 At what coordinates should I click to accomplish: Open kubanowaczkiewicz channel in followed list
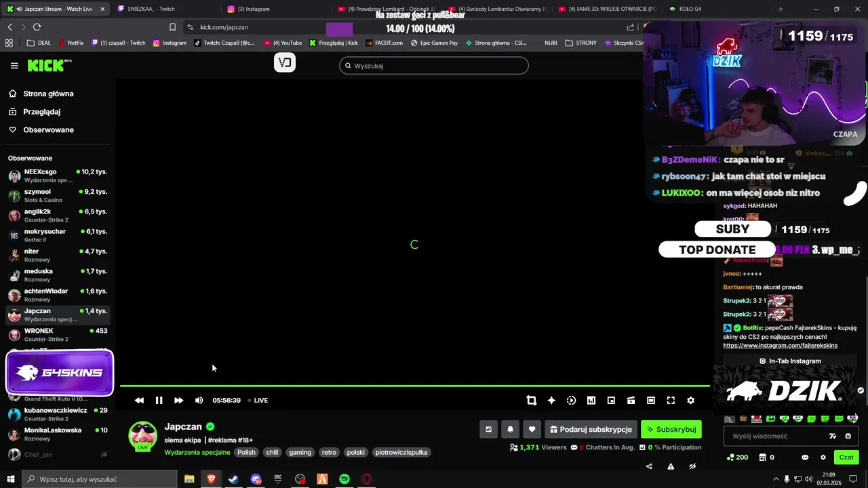(58, 414)
